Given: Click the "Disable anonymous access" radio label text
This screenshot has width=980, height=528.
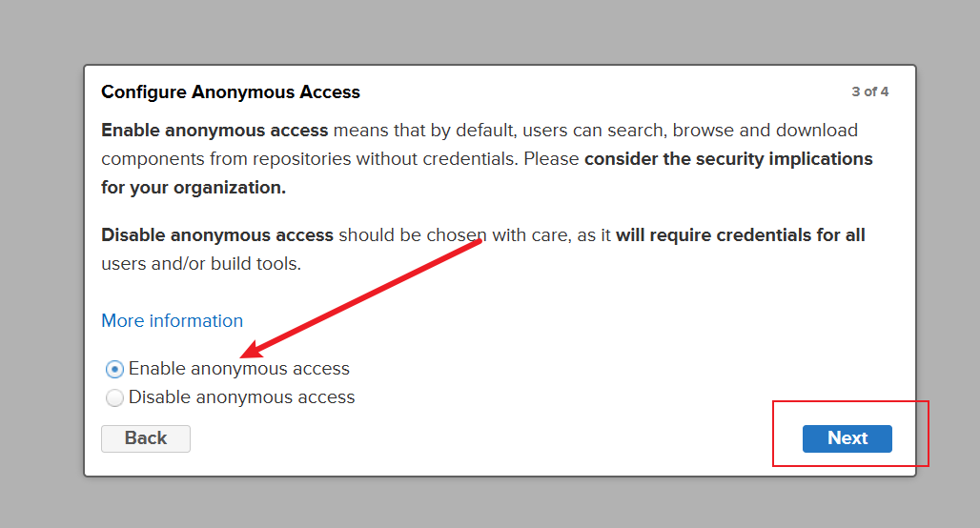Looking at the screenshot, I should click(241, 397).
